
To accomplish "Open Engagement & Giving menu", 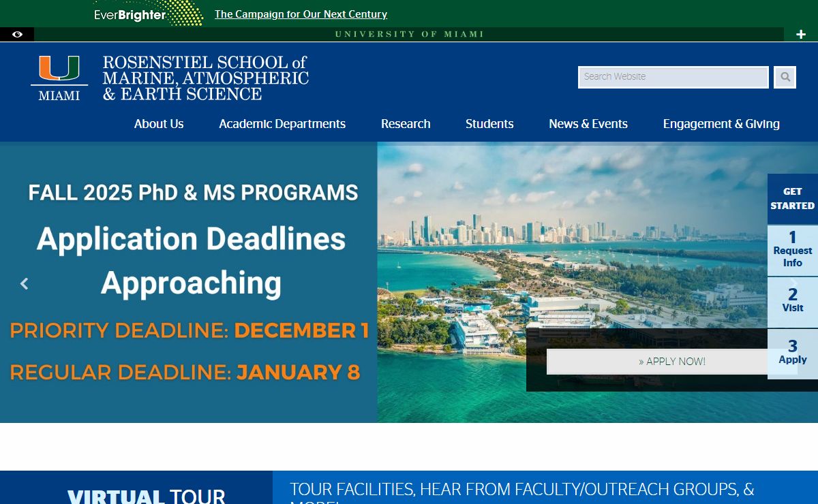I will 721,124.
